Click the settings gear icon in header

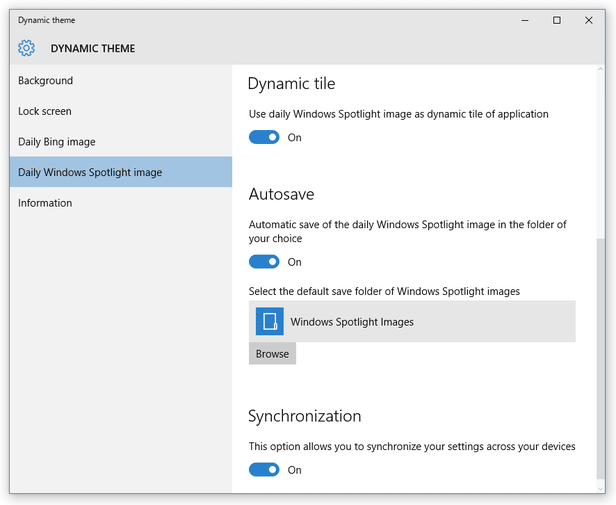point(26,48)
